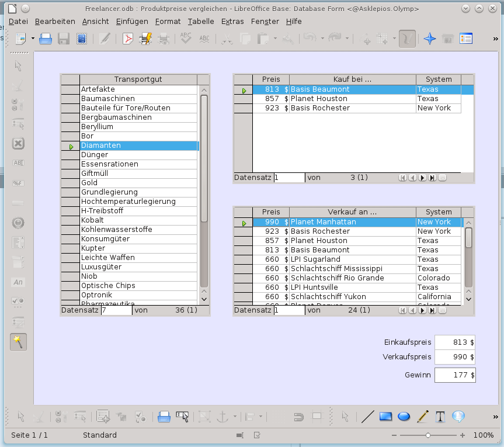This screenshot has height=447, width=504.
Task: Open the Redo history dropdown arrow
Action: coord(347,39)
